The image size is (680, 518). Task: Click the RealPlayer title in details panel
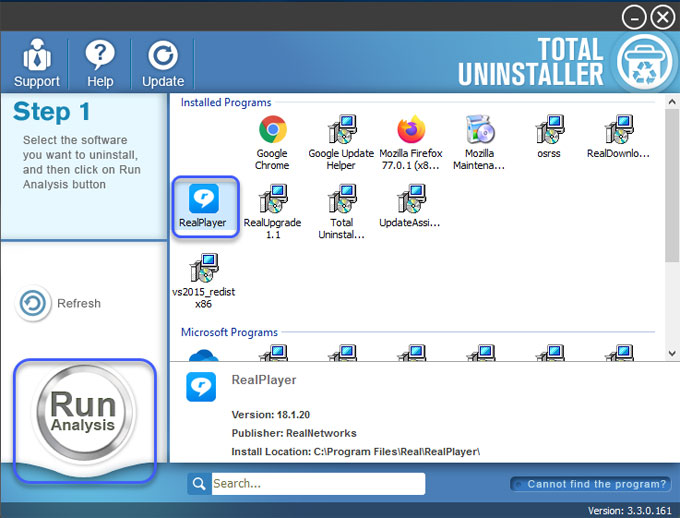(264, 380)
